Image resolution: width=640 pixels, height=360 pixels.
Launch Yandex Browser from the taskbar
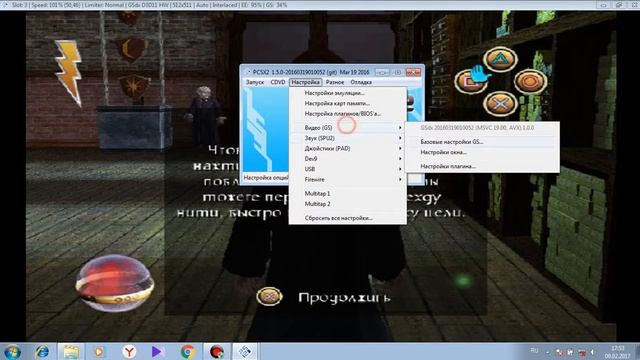pyautogui.click(x=129, y=351)
